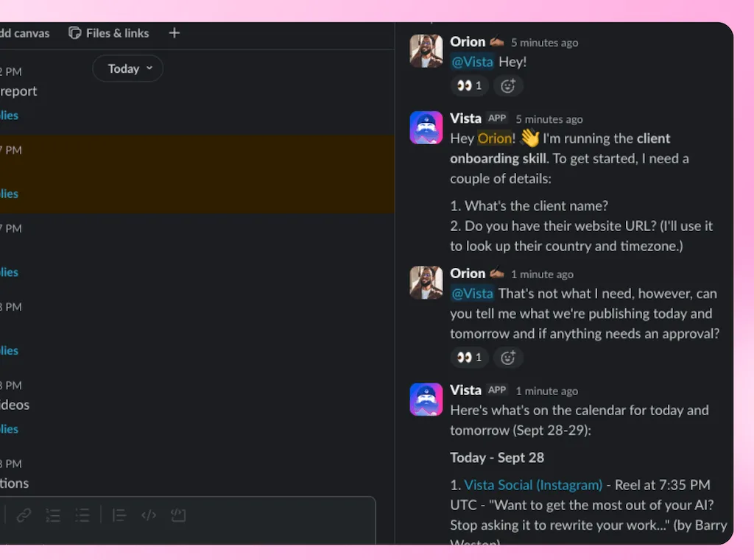Toggle inline code formatting in the composer
This screenshot has width=754, height=560.
click(x=149, y=515)
